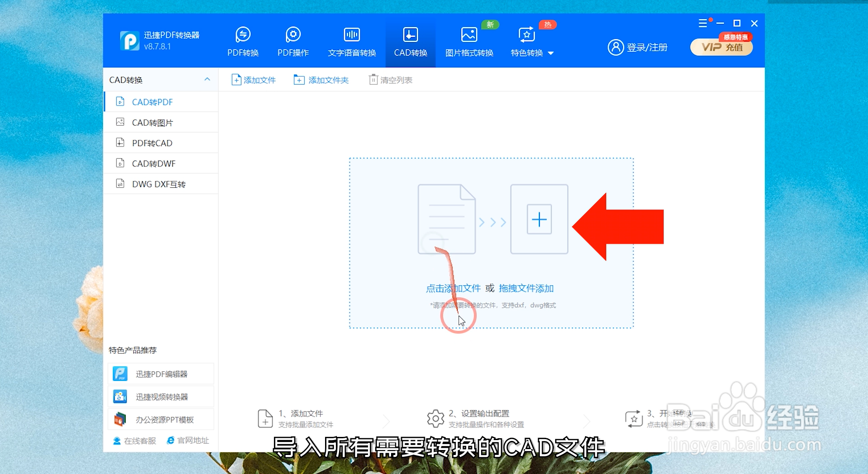The height and width of the screenshot is (474, 868).
Task: Click step 2 设置输出配置 gear icon
Action: (436, 419)
